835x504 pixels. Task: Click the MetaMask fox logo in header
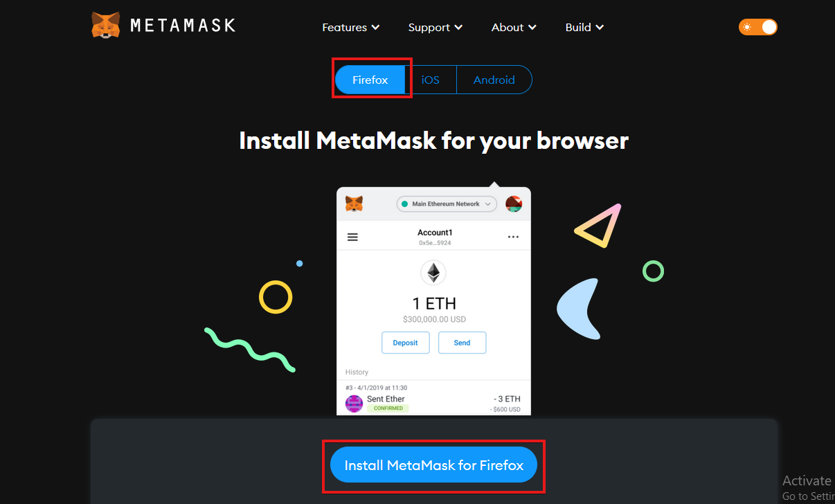106,26
